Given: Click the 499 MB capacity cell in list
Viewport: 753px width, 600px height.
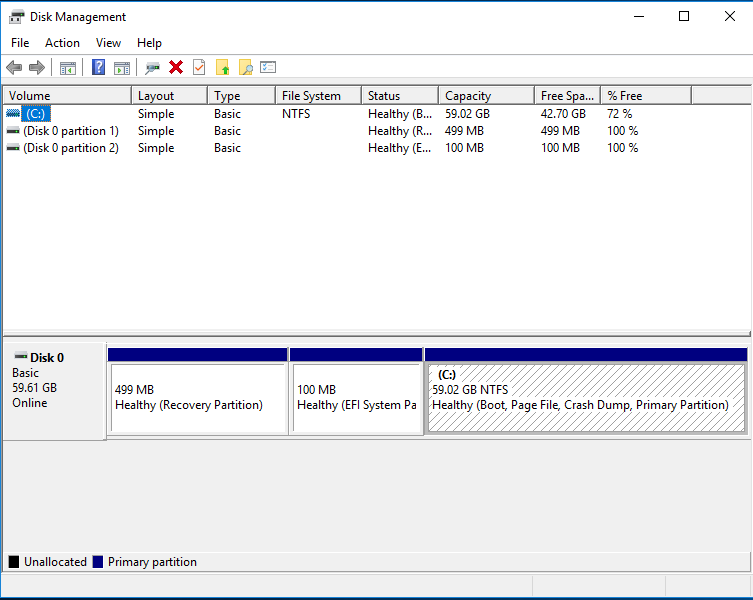Looking at the screenshot, I should [x=464, y=131].
